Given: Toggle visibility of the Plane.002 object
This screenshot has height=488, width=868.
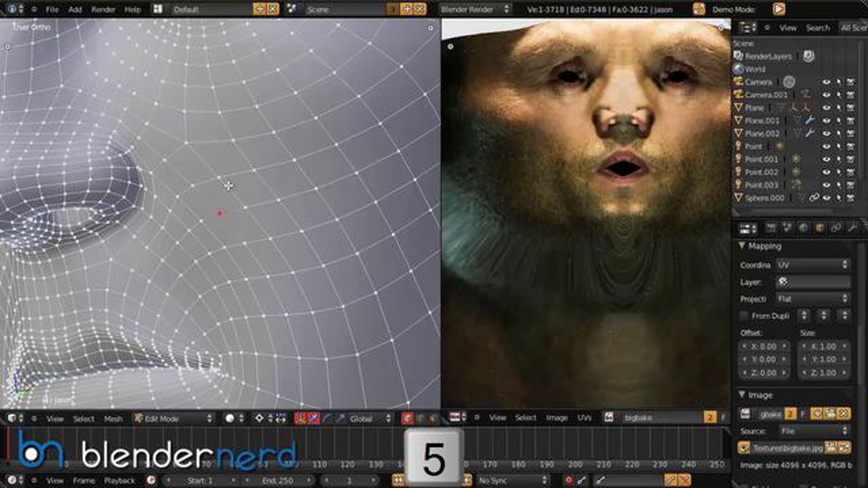Looking at the screenshot, I should [826, 133].
